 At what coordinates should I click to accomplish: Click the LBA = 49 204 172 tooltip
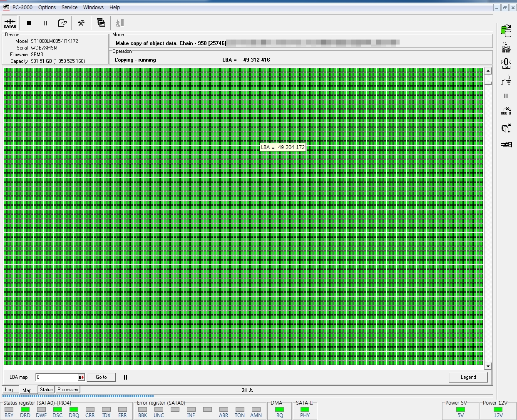click(x=283, y=147)
